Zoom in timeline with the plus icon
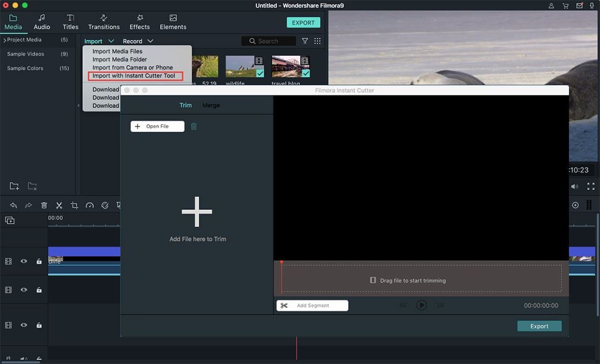This screenshot has height=364, width=600. [x=575, y=205]
